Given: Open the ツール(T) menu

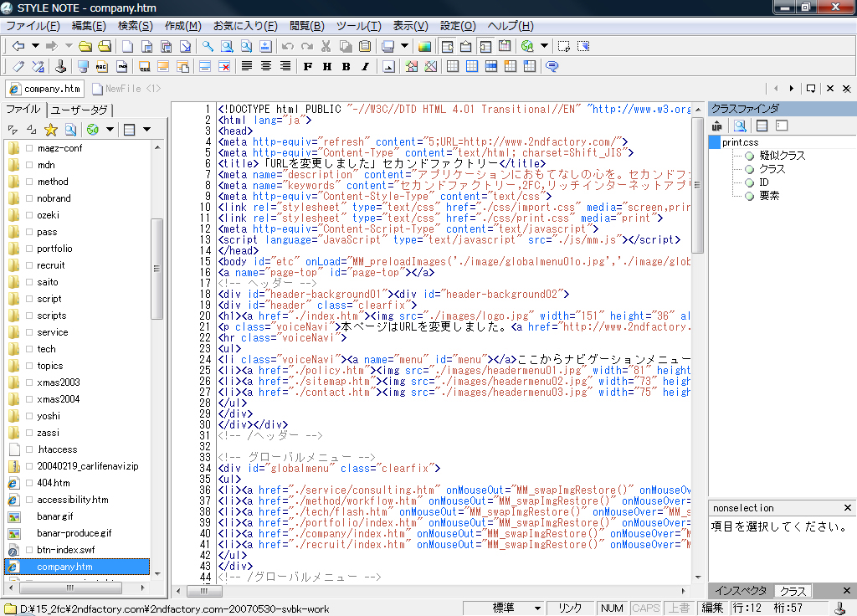Looking at the screenshot, I should coord(358,26).
